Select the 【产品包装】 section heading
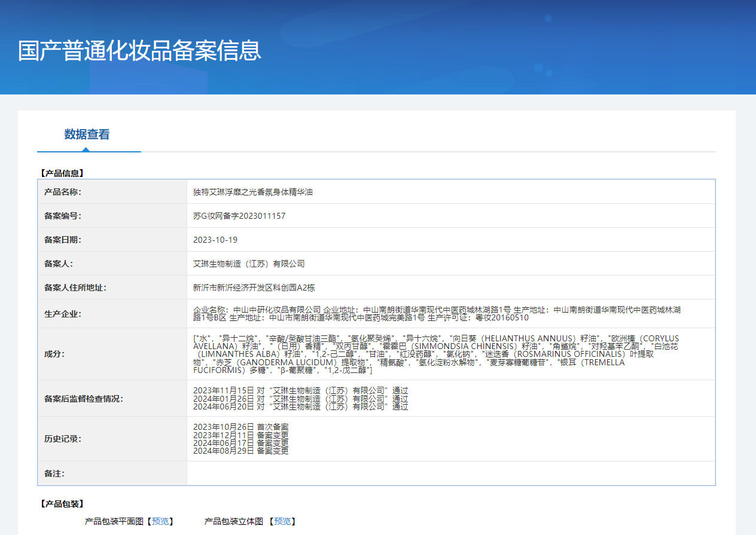The image size is (756, 535). pos(62,504)
